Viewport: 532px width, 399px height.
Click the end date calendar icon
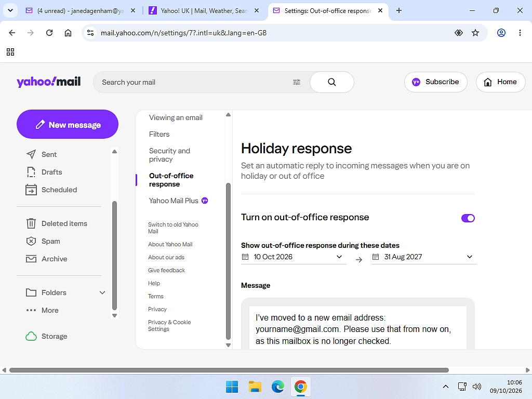pos(375,257)
